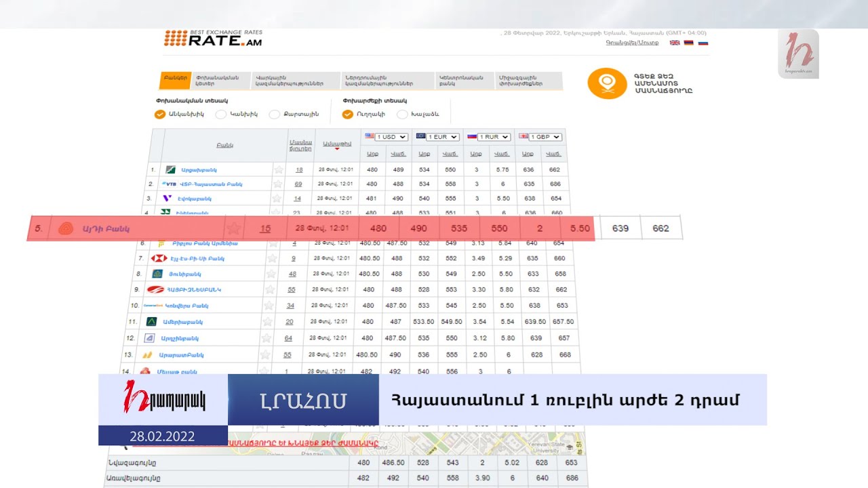Select the Ուղղակի rate type
Viewport: 868px width, 488px height.
[x=348, y=114]
